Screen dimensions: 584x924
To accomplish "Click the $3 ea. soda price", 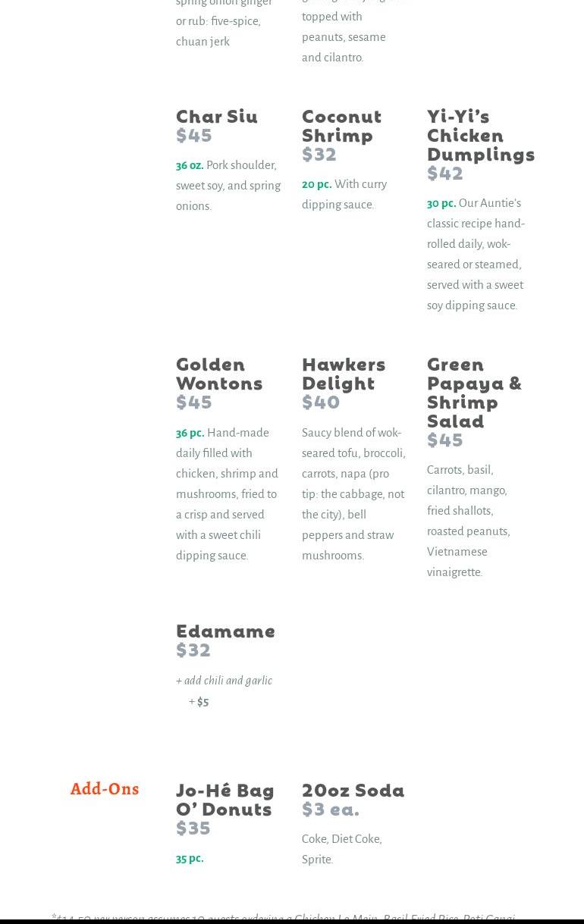I will (331, 809).
